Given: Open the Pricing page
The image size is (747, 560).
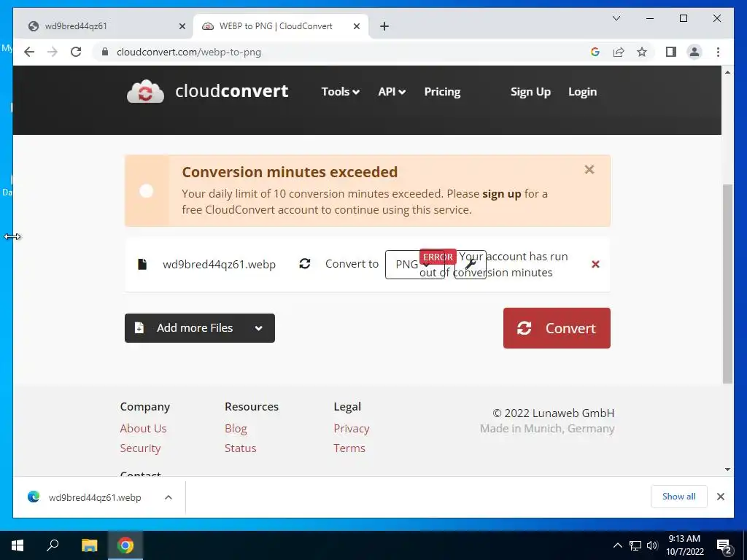Looking at the screenshot, I should 442,91.
